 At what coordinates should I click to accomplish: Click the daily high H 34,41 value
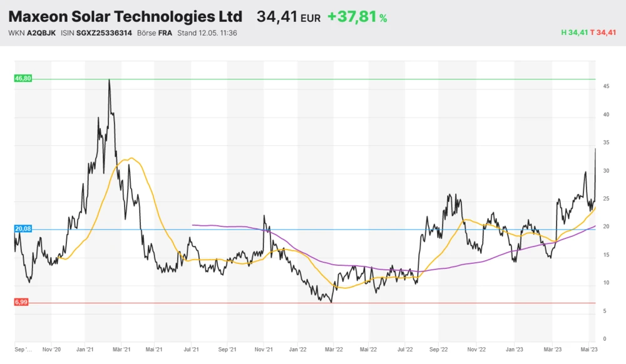point(575,33)
